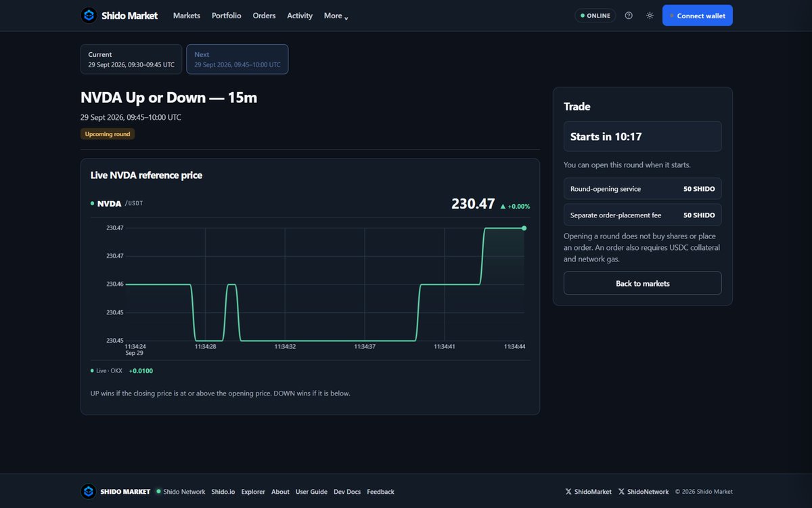Click the +0.00% percentage change
The width and height of the screenshot is (812, 508).
[519, 206]
